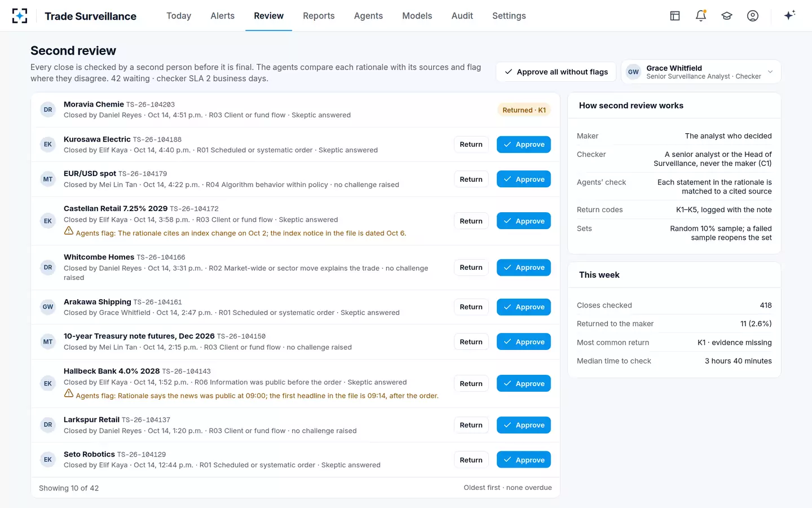Click the MT avatar on Treasury note futures row
This screenshot has height=508, width=812.
[x=48, y=342]
